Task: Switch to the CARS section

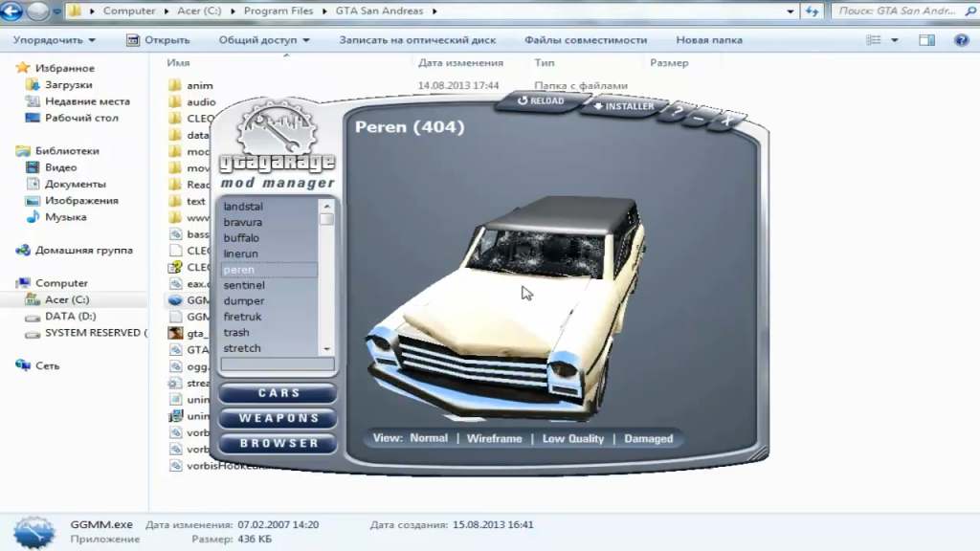Action: point(278,393)
